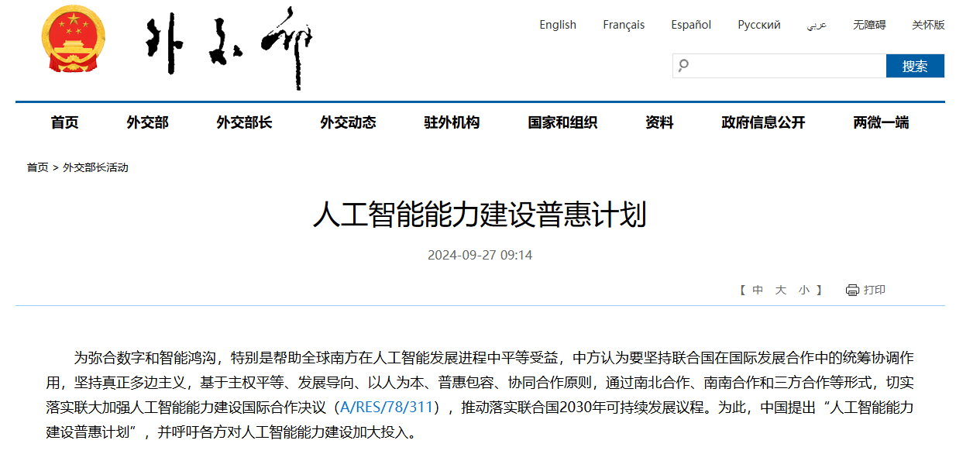Image resolution: width=980 pixels, height=454 pixels.
Task: Open the Français language version
Action: click(x=624, y=25)
